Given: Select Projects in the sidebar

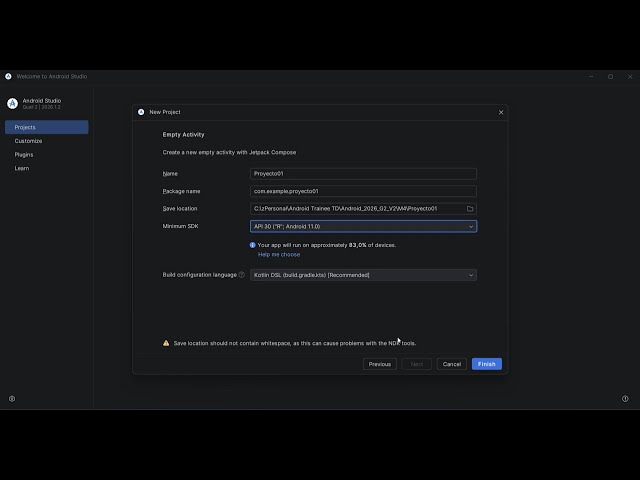Looking at the screenshot, I should [47, 127].
